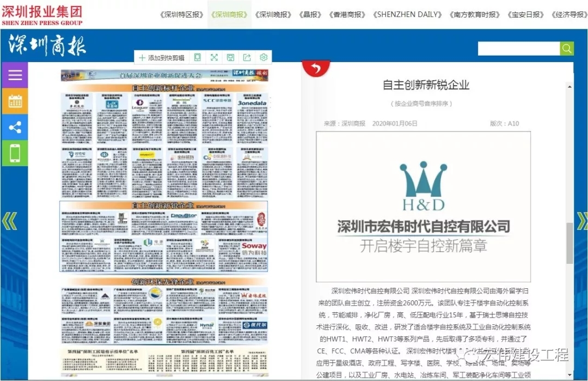Open the purple hamburger menu sidebar icon
Screen dimensions: 588x381
click(15, 75)
